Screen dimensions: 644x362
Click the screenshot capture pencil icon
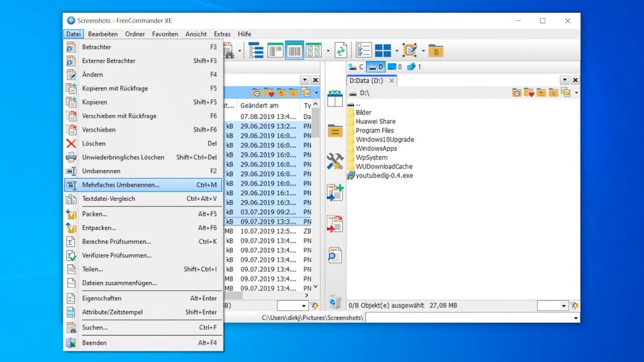coord(410,50)
